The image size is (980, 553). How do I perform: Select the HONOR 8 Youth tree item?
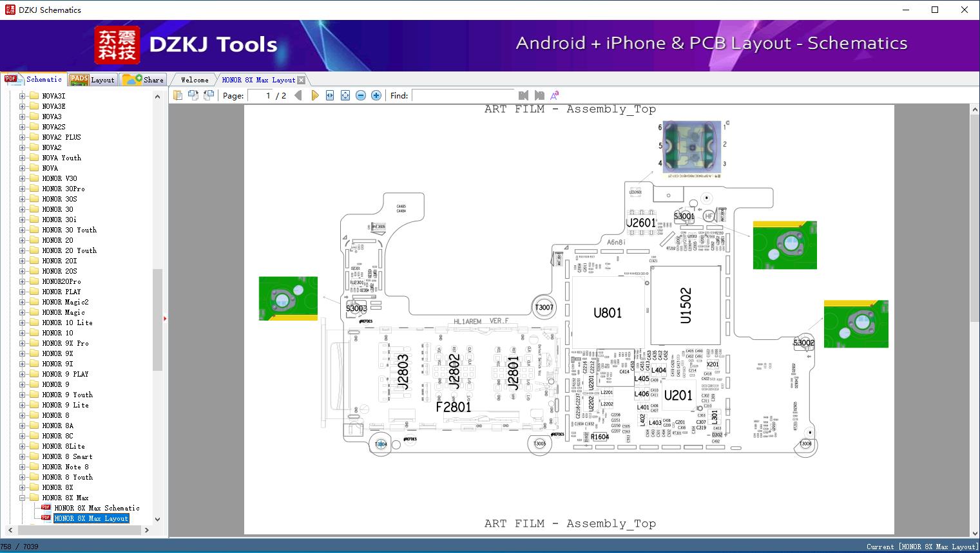(x=68, y=477)
